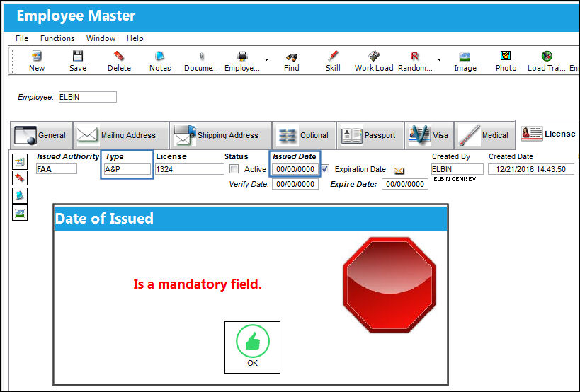580x392 pixels.
Task: Click the expiration email envelope icon
Action: [399, 171]
